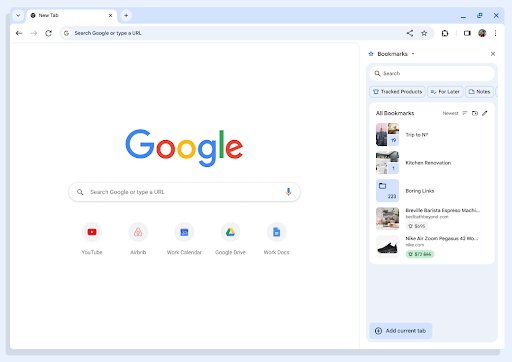Image resolution: width=512 pixels, height=362 pixels.
Task: Filter by Tracked Products chip
Action: point(397,92)
